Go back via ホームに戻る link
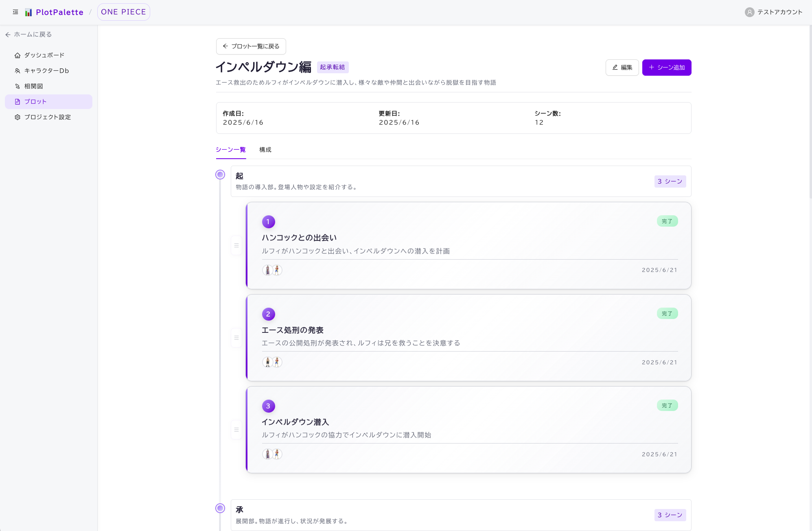The width and height of the screenshot is (812, 531). pos(28,35)
